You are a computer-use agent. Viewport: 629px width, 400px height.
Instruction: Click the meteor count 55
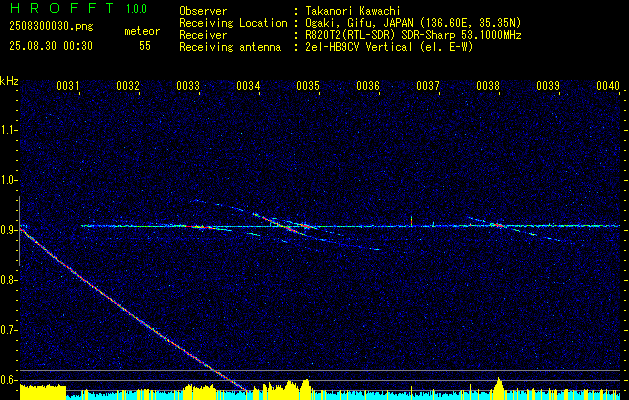pyautogui.click(x=145, y=46)
